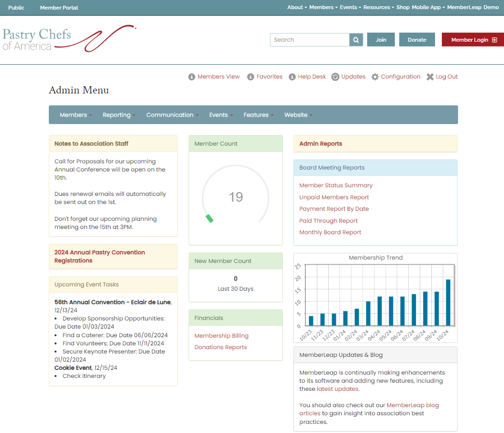Click the Configuration gear icon
The height and width of the screenshot is (433, 504).
375,77
